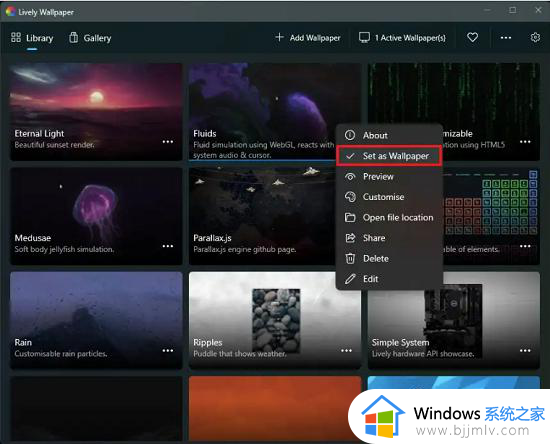The height and width of the screenshot is (444, 550).
Task: Click "Soft body jellyfish simulation." description
Action: click(64, 249)
